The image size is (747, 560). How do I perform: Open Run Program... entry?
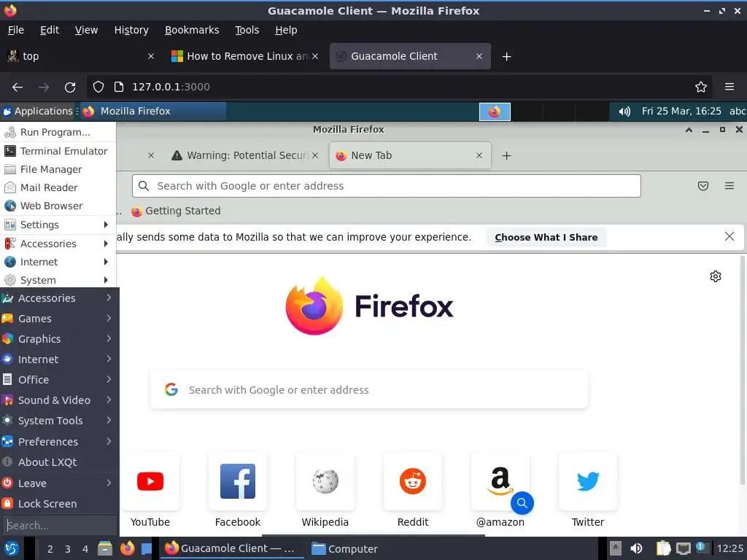(58, 132)
